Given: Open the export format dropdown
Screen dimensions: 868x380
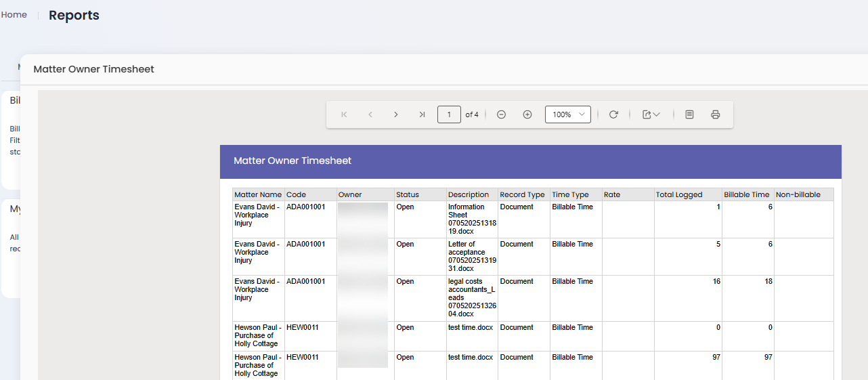Looking at the screenshot, I should [x=651, y=114].
